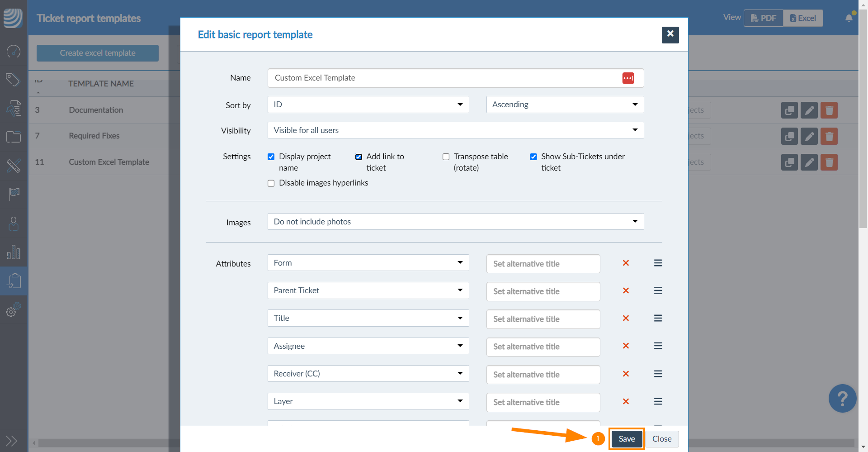Open the Sort by ID dropdown
Image resolution: width=868 pixels, height=452 pixels.
pos(368,105)
